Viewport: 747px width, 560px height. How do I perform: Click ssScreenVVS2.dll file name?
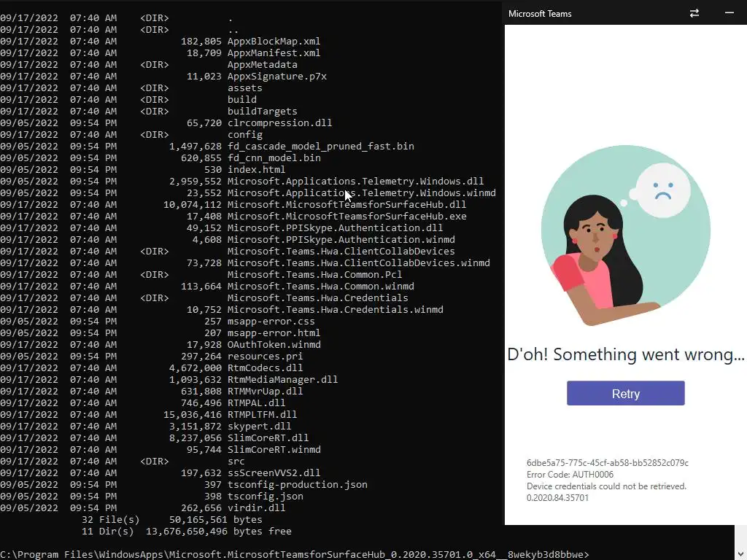pos(274,472)
